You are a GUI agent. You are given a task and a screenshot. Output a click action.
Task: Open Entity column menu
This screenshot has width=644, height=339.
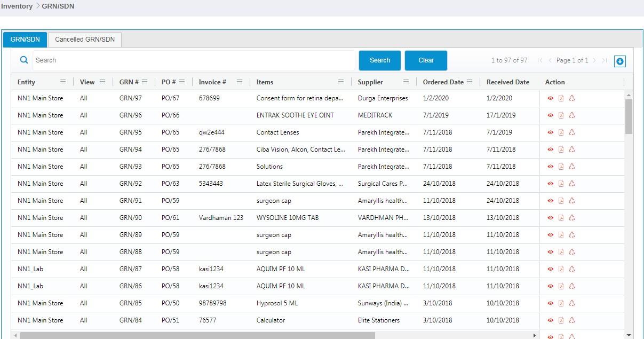click(63, 82)
